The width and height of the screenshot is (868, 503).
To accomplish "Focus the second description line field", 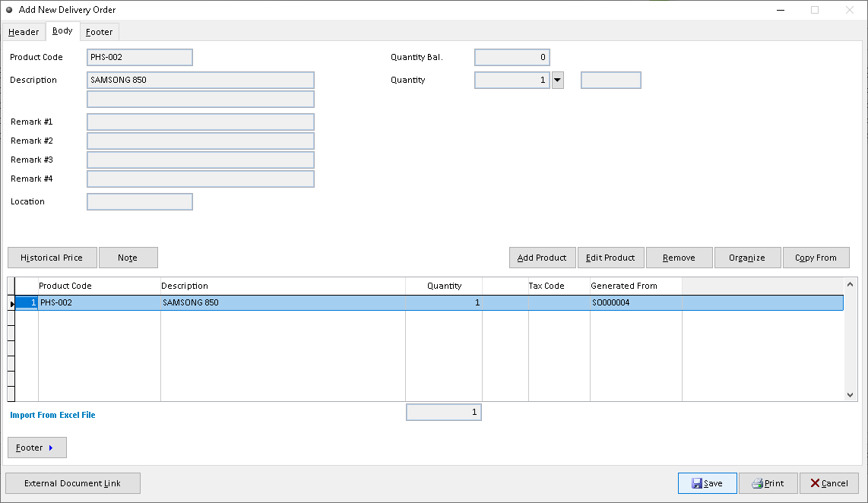I will point(201,99).
